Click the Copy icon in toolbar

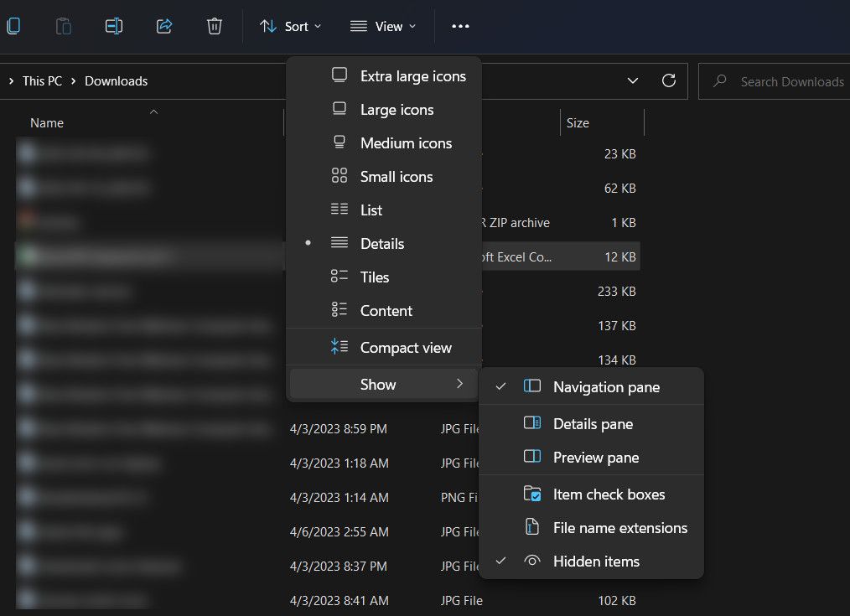point(13,26)
